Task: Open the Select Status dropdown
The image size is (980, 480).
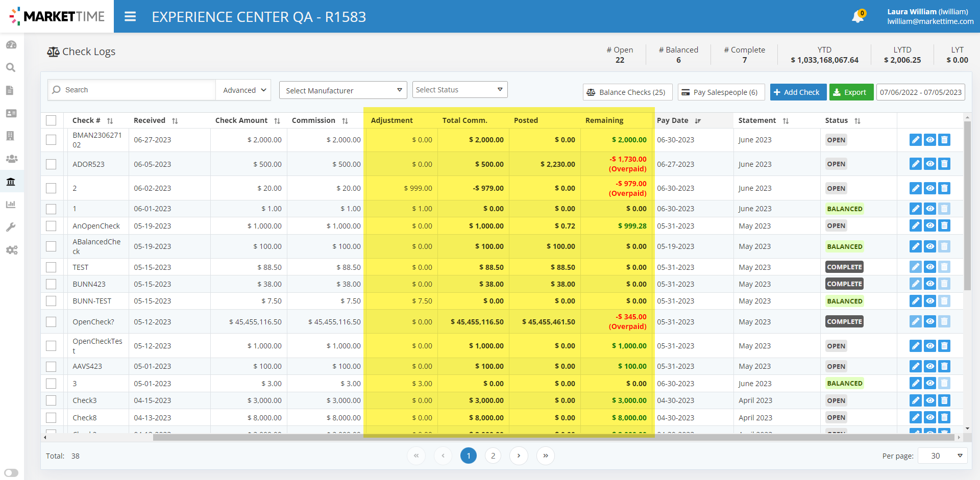Action: pos(460,90)
